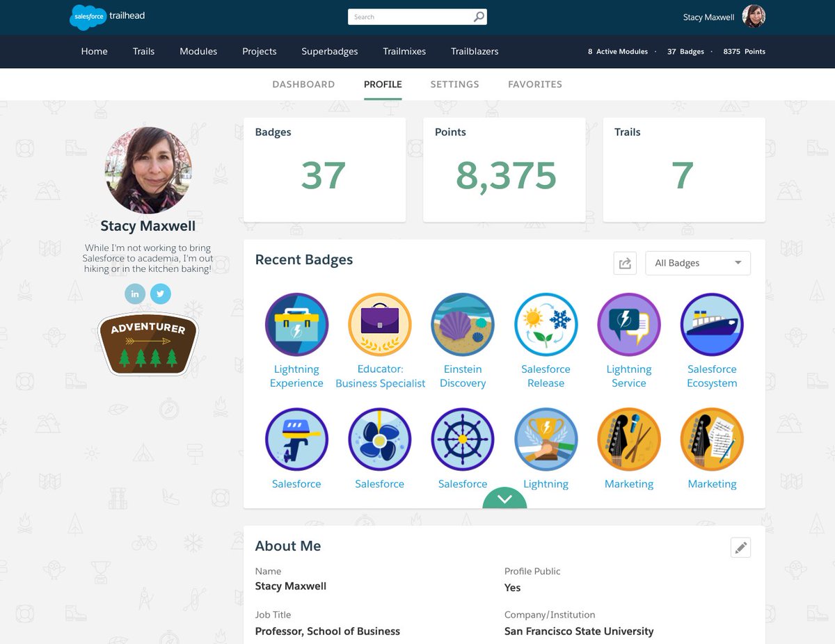Open the All Badges dropdown
Viewport: 835px width, 644px height.
click(x=698, y=263)
